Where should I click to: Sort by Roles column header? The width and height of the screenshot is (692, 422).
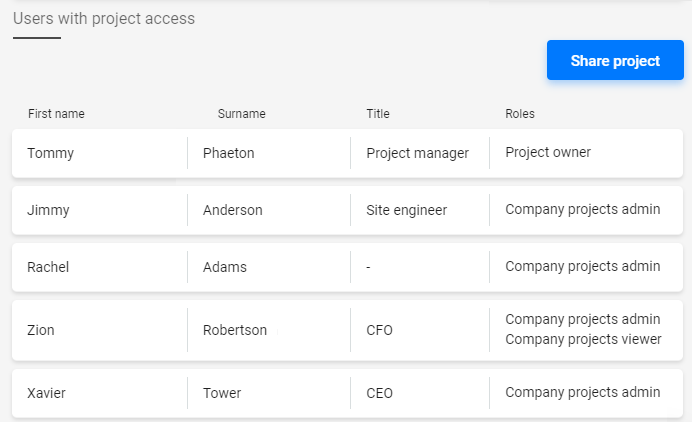(520, 114)
